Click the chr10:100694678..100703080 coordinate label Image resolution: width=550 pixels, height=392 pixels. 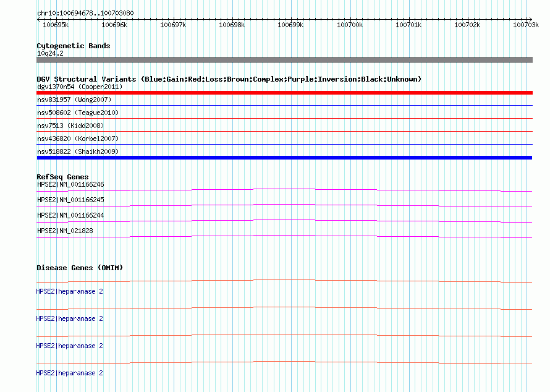coord(85,13)
